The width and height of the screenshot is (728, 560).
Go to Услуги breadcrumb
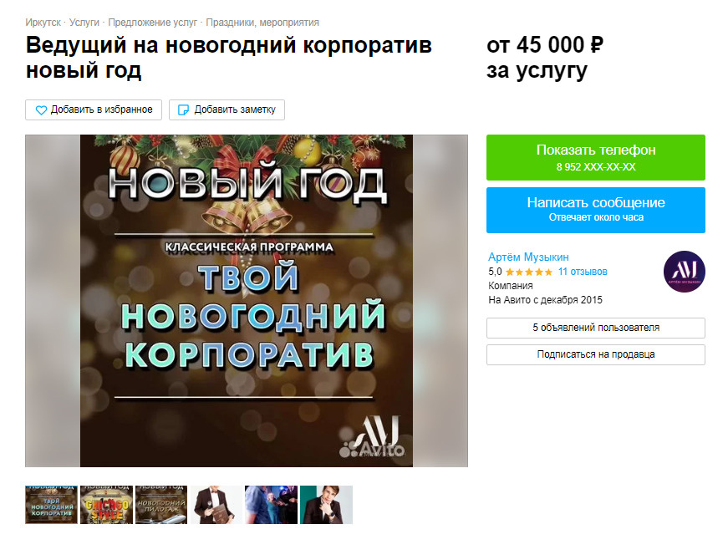tap(84, 23)
